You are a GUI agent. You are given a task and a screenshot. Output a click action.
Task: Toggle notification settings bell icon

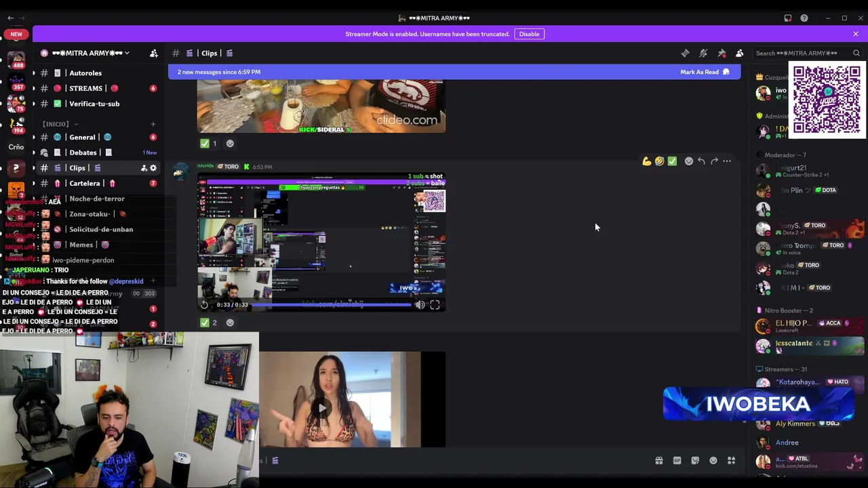703,53
